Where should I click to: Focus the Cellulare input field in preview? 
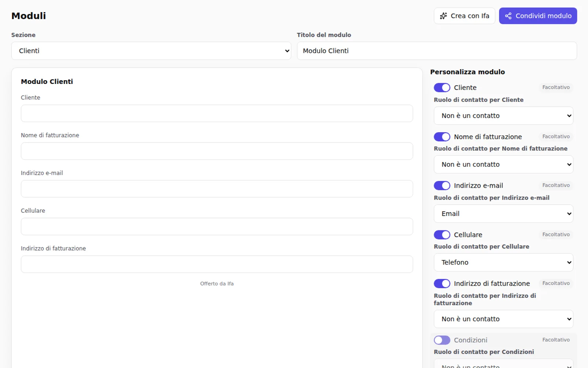tap(217, 227)
